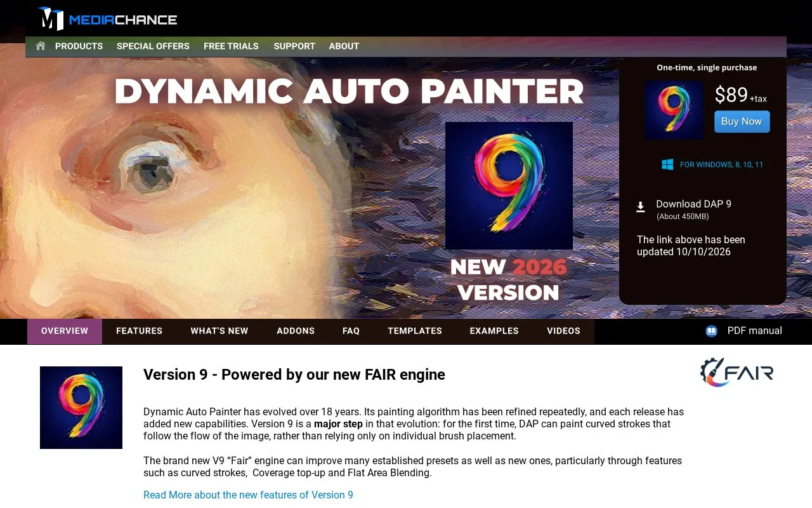Open the Free Trials menu
Screen dimensions: 812x508
[x=231, y=46]
